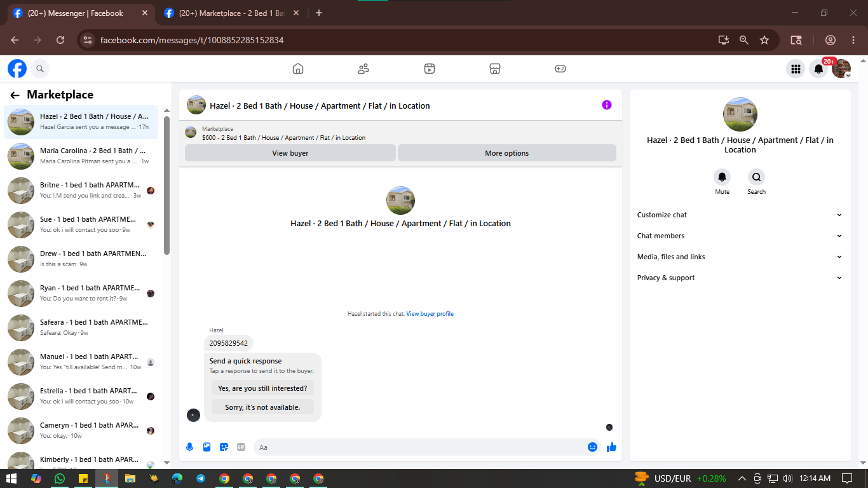The height and width of the screenshot is (488, 868).
Task: Open File Explorer from the taskbar
Action: click(130, 478)
